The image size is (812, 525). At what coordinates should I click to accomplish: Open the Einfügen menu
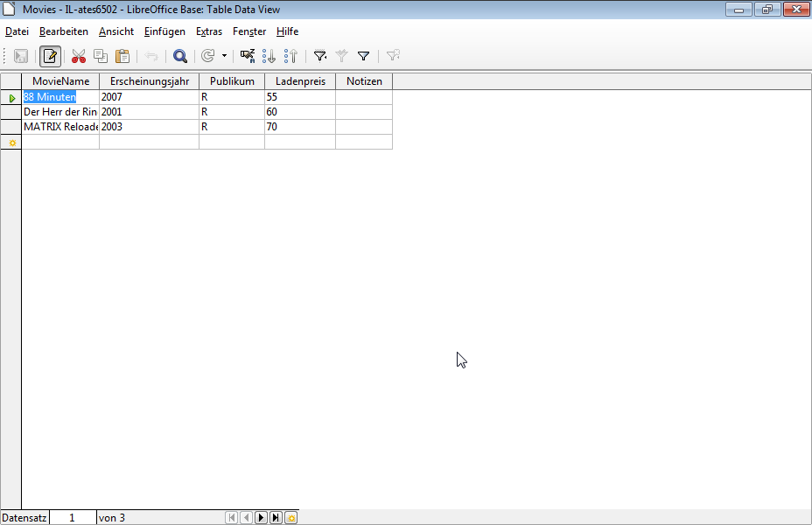point(164,31)
